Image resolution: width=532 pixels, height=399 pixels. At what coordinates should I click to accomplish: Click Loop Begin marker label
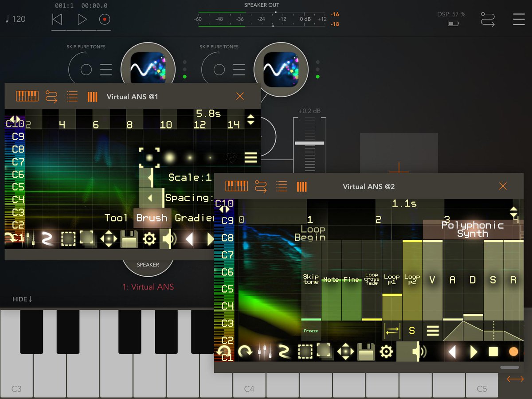pyautogui.click(x=310, y=233)
